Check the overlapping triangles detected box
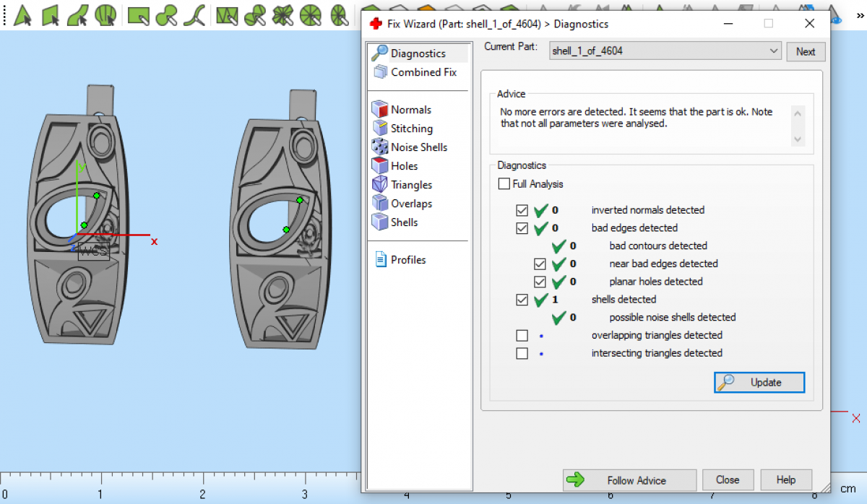 pos(522,336)
